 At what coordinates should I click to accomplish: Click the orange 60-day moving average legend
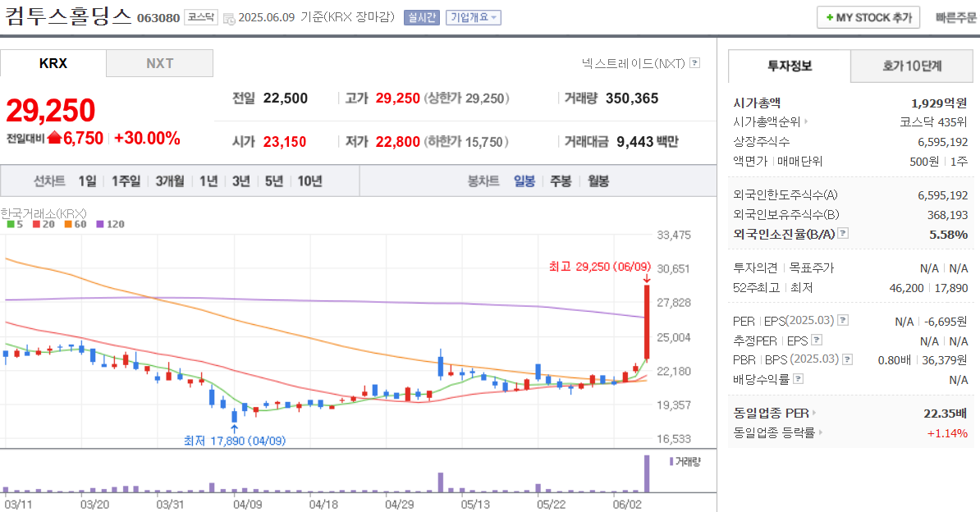point(75,224)
